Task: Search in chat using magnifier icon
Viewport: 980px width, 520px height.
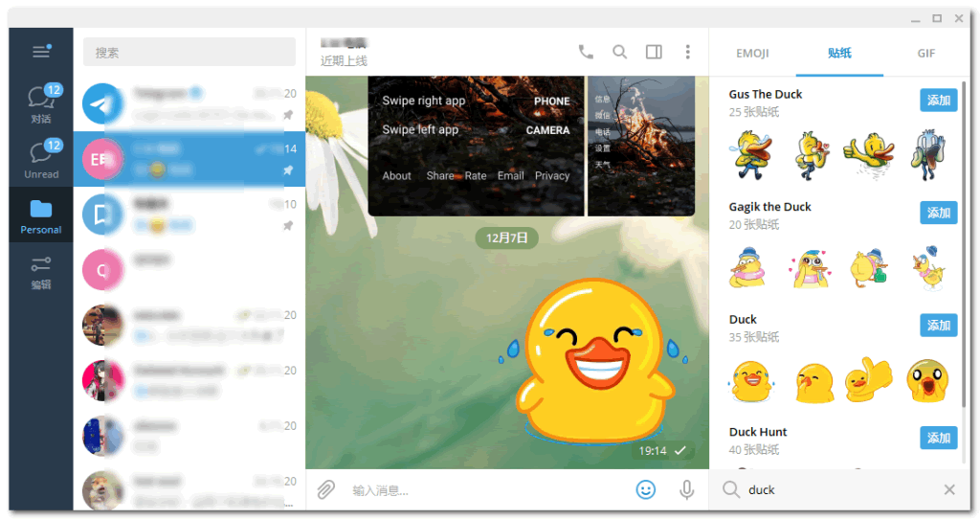Action: pyautogui.click(x=620, y=52)
